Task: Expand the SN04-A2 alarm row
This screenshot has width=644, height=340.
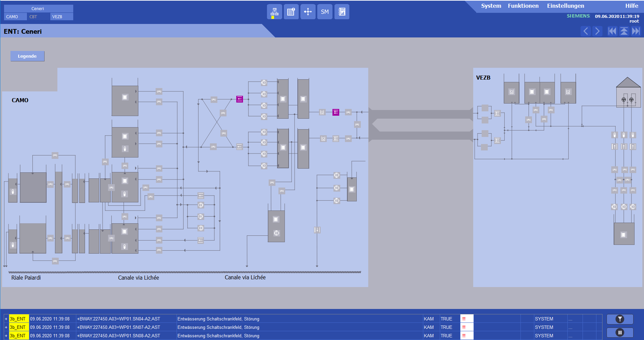Action: click(x=6, y=319)
